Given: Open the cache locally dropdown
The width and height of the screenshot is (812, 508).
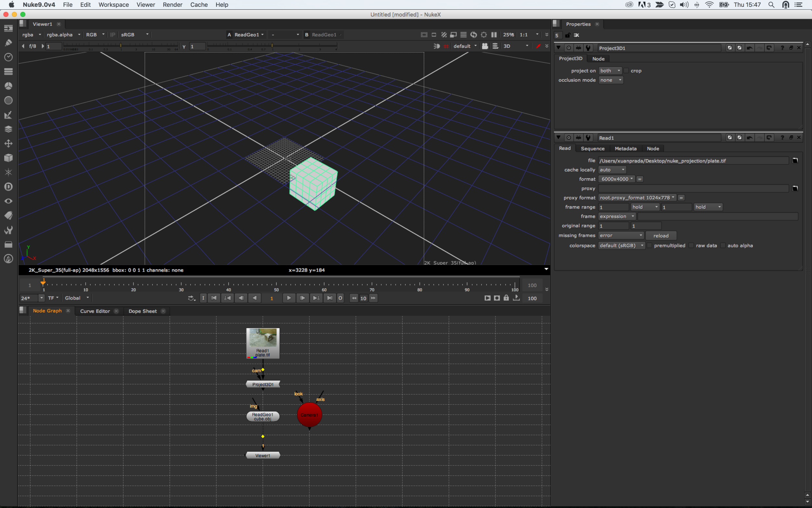Looking at the screenshot, I should 612,170.
